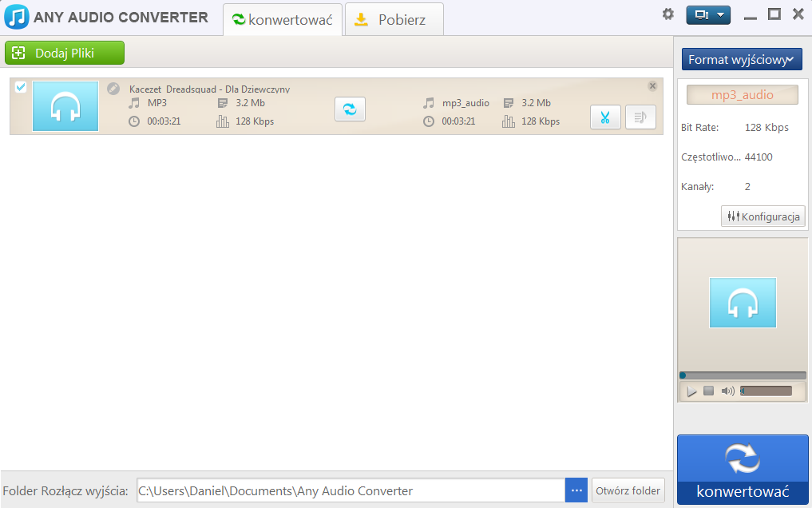
Task: Open the display mode dropdown in title bar
Action: pos(708,15)
